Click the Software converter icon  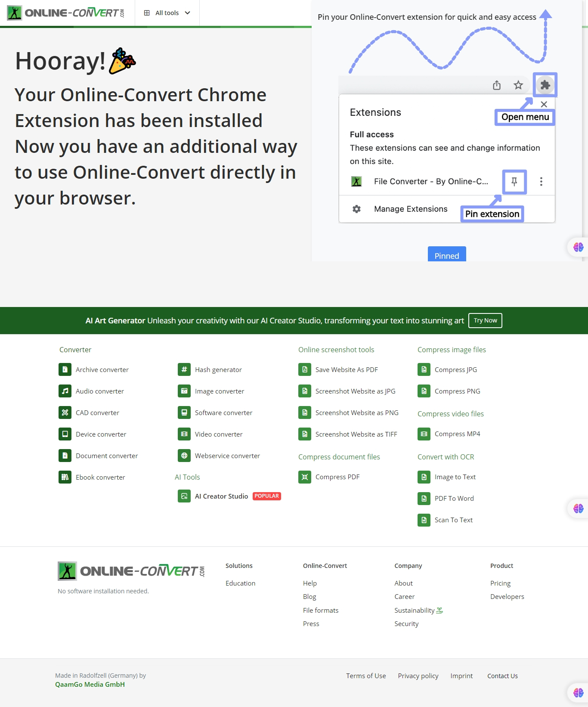pyautogui.click(x=184, y=412)
